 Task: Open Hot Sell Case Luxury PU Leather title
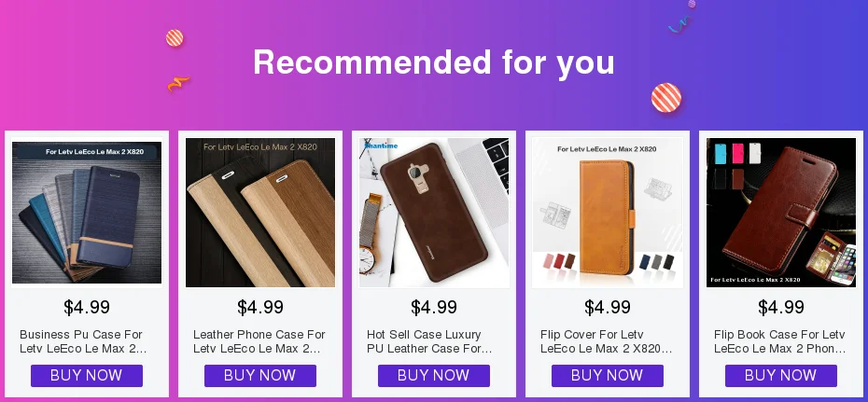(429, 341)
